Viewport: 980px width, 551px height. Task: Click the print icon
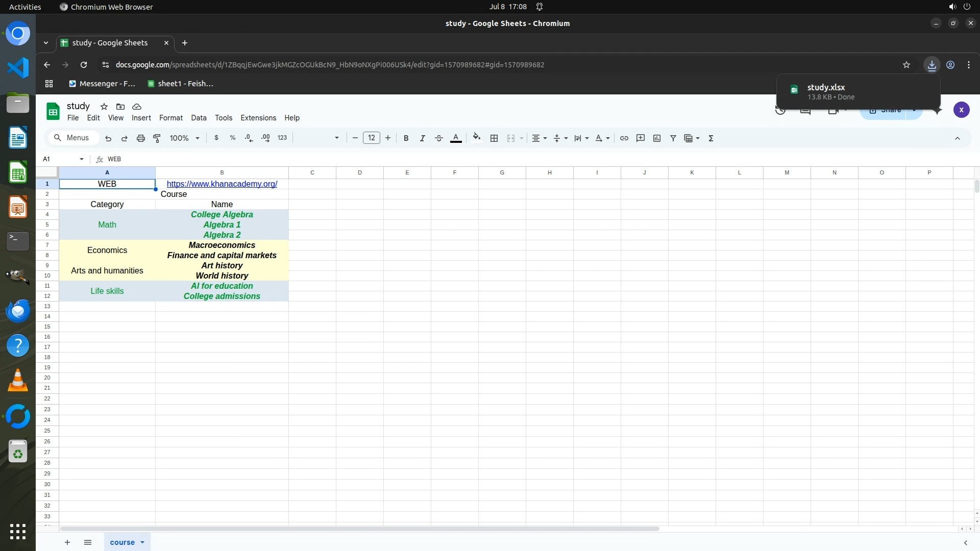[141, 138]
